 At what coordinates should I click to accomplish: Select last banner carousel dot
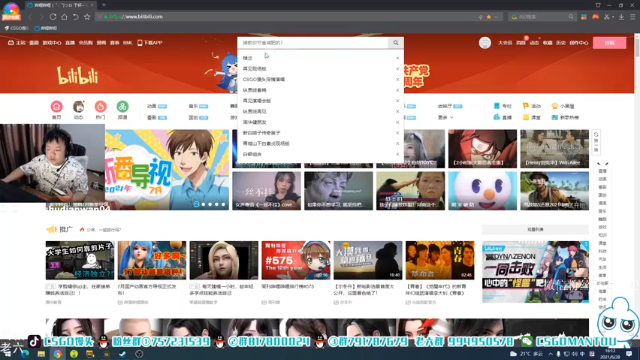[223, 204]
